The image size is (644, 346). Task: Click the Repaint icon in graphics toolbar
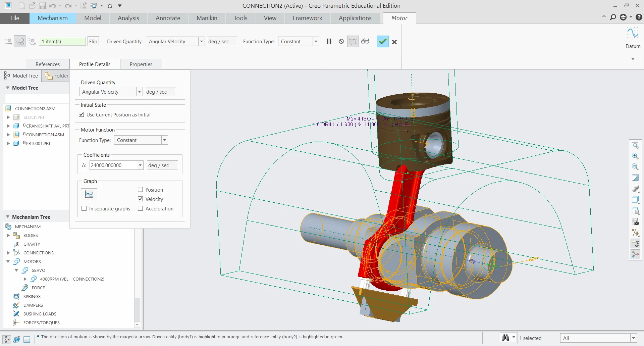point(635,178)
